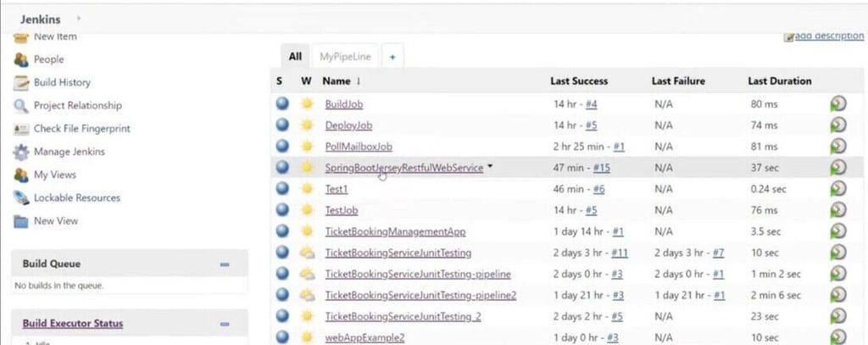Open the DeployJob project link
868x345 pixels.
(348, 125)
